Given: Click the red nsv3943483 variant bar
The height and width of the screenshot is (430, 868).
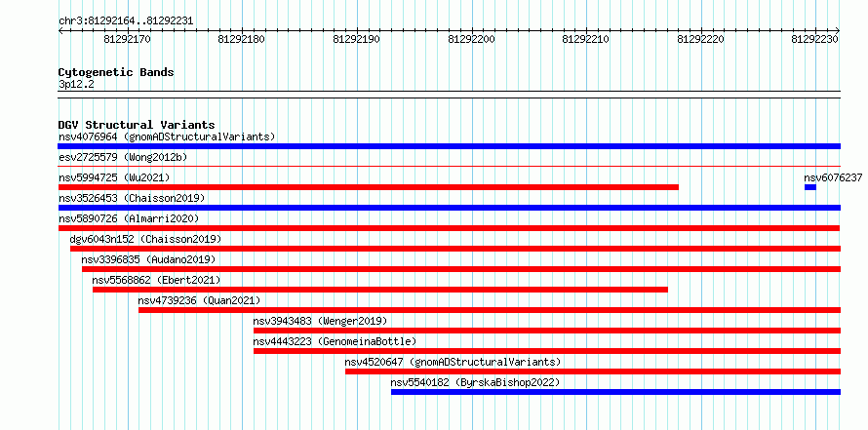Looking at the screenshot, I should pos(547,331).
